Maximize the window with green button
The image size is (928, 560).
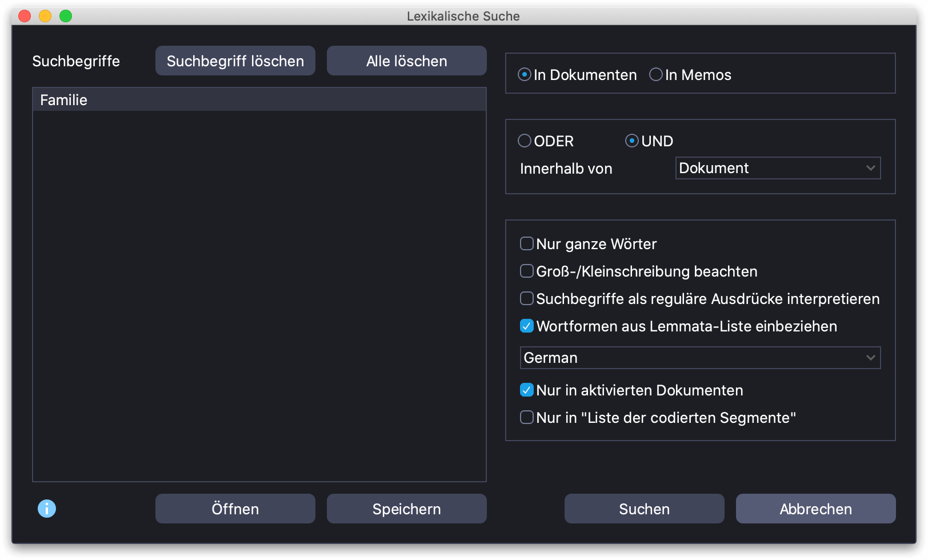pos(66,16)
